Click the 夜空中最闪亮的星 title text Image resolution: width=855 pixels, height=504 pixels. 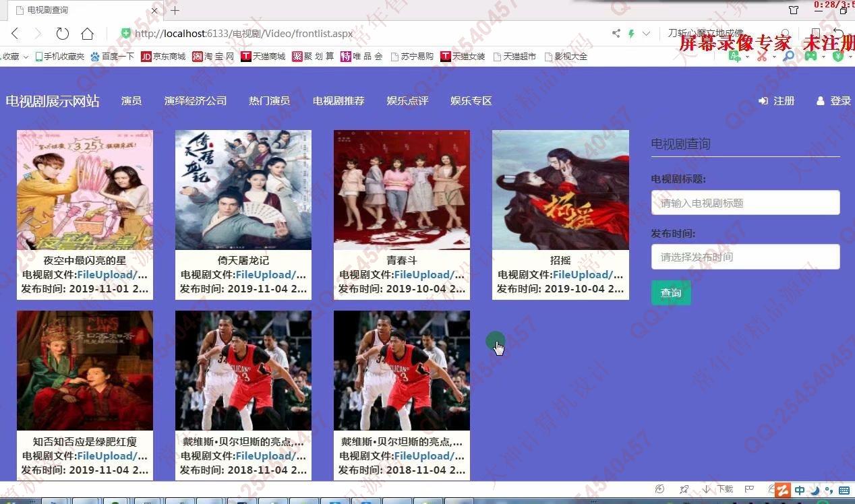[x=85, y=260]
